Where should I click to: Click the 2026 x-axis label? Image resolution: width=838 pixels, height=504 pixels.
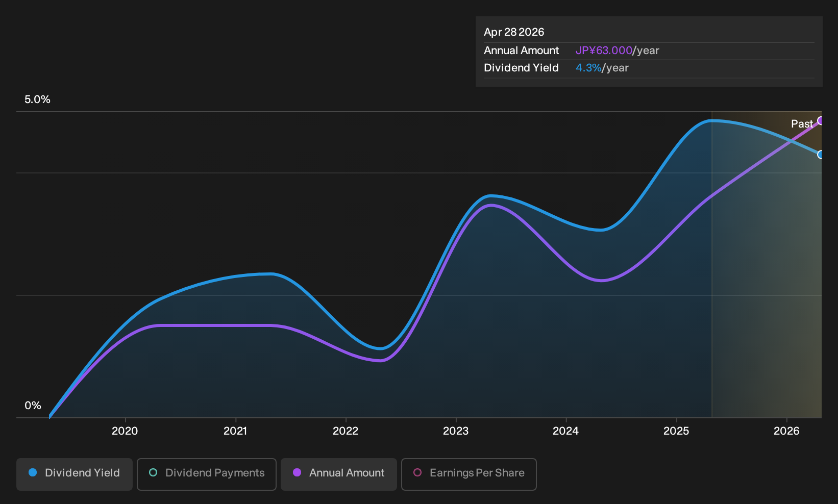(786, 431)
